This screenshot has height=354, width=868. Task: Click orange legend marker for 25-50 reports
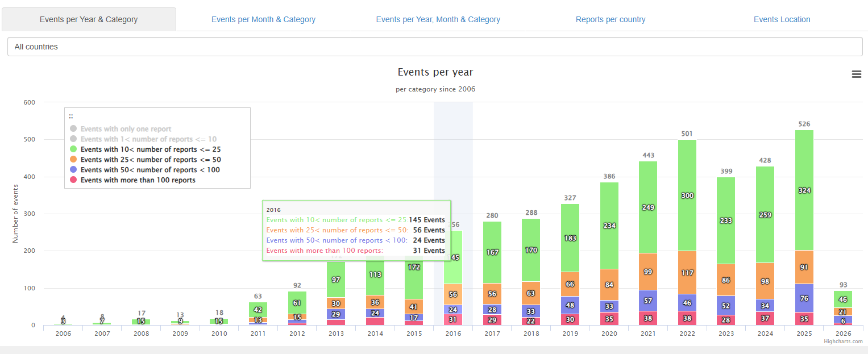[73, 160]
